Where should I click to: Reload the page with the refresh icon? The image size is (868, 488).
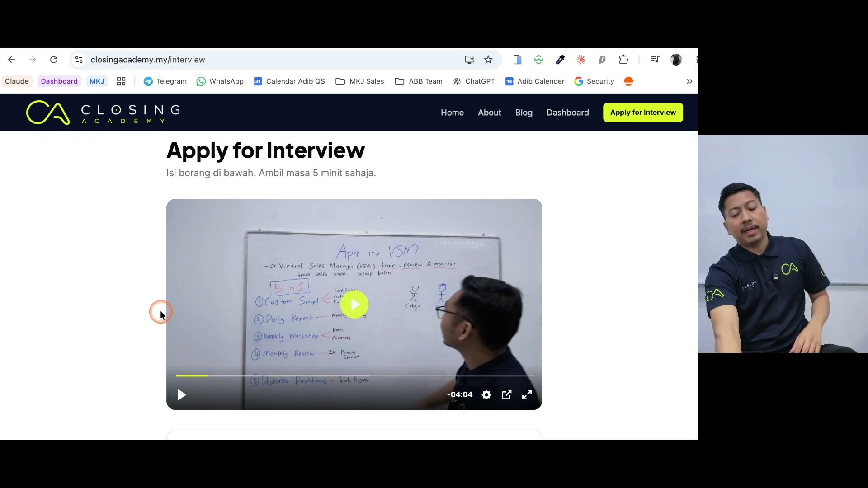coord(54,60)
